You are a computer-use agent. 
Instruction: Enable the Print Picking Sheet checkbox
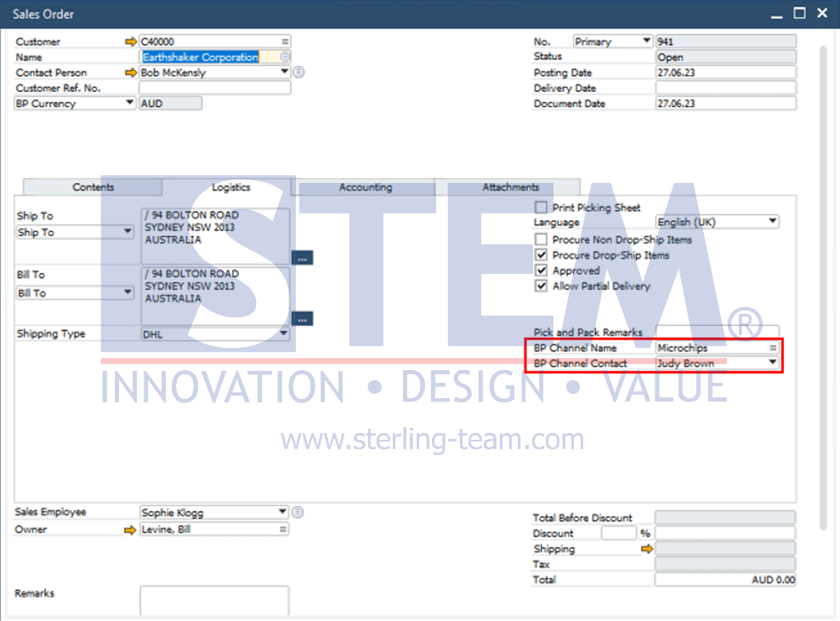541,208
